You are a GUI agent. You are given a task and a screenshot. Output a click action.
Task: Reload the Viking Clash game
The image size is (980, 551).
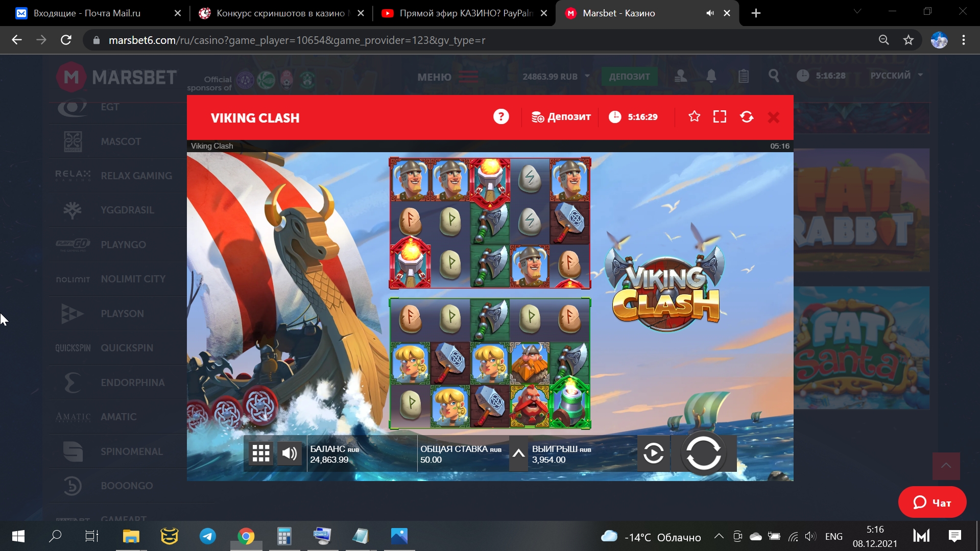pos(747,117)
